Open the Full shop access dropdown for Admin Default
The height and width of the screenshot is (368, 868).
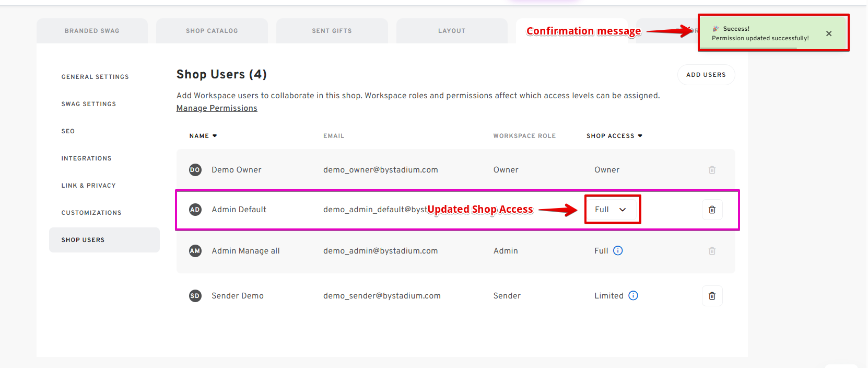(x=611, y=210)
